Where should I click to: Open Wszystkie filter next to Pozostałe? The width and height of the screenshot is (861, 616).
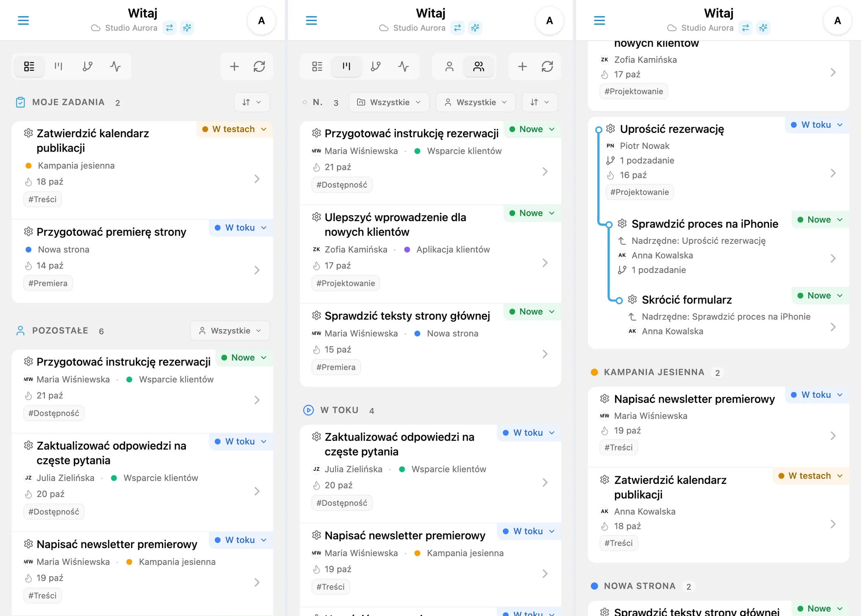tap(230, 331)
